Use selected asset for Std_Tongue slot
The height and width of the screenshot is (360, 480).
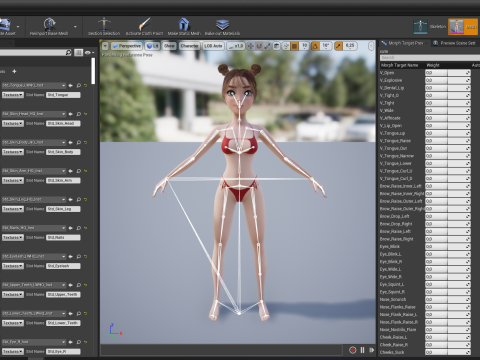coord(71,85)
